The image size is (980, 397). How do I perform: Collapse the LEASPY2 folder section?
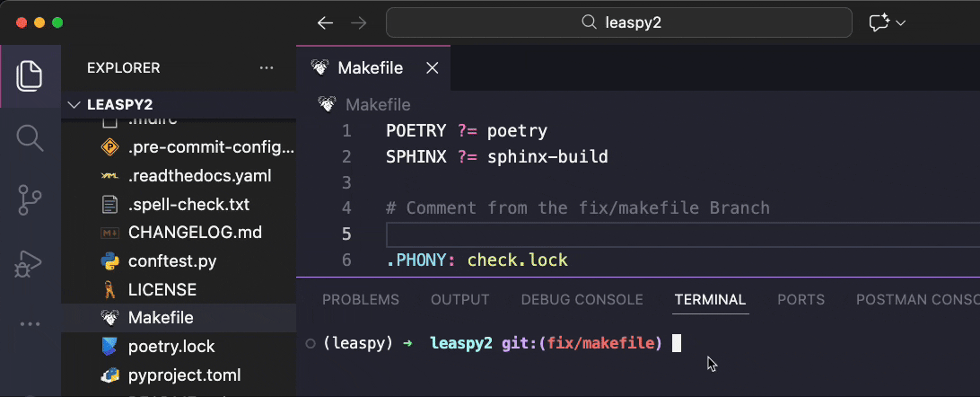coord(74,104)
